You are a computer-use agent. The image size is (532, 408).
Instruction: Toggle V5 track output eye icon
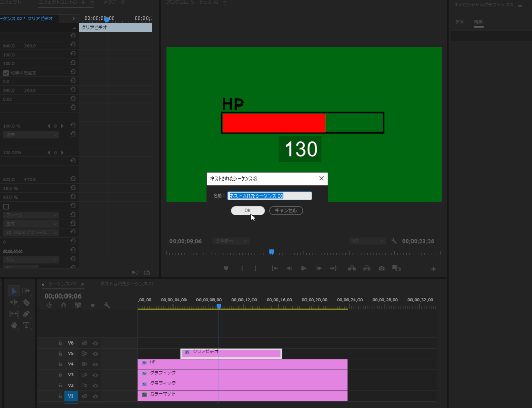(95, 353)
